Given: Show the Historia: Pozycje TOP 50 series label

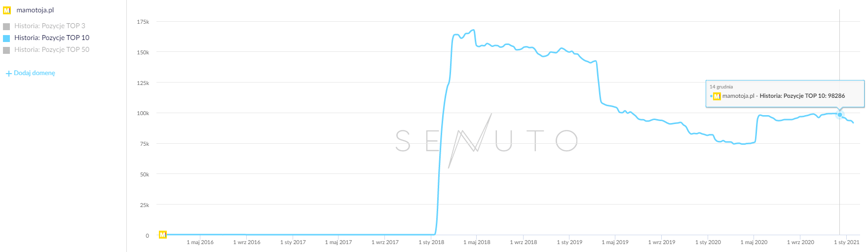Looking at the screenshot, I should pyautogui.click(x=52, y=49).
